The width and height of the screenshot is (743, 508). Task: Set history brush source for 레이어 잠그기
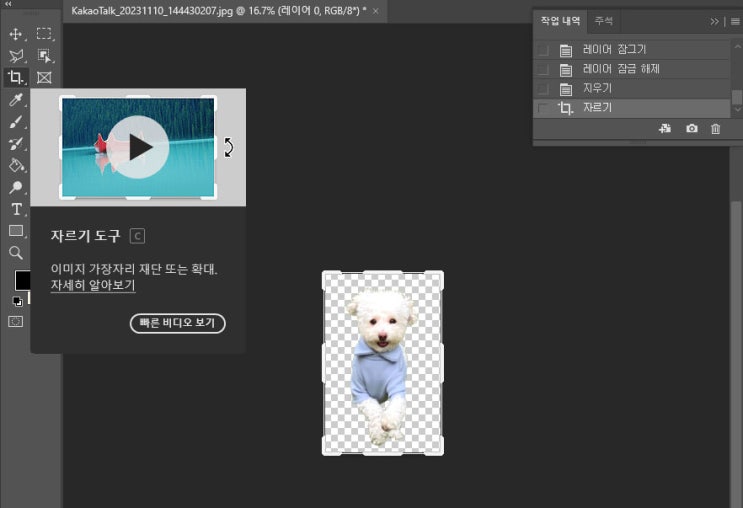click(x=544, y=50)
